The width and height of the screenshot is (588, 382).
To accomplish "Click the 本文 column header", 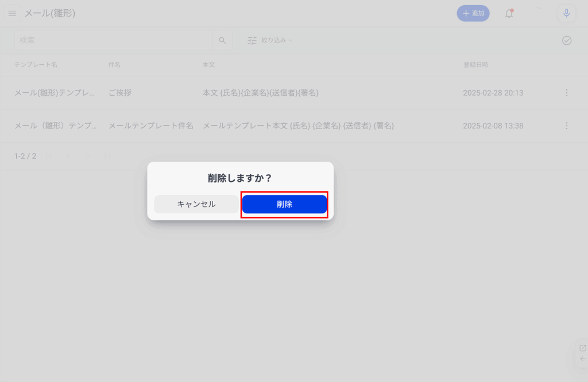I will click(x=208, y=65).
